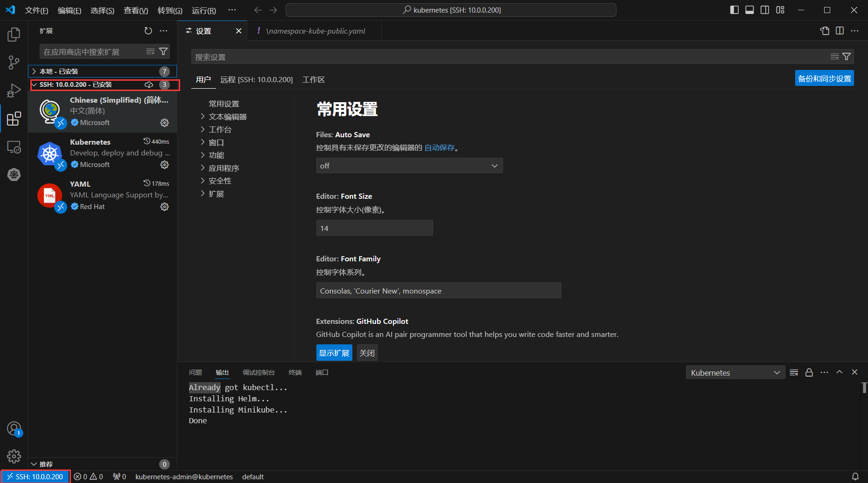Open the Run and Debug view
Viewport: 868px width, 483px height.
tap(14, 91)
